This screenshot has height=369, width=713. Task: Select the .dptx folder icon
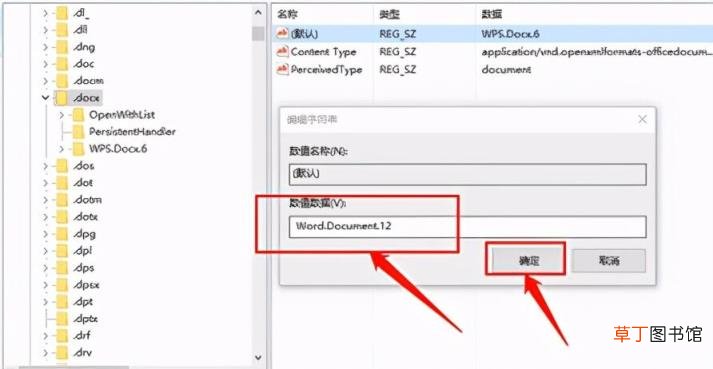[62, 319]
